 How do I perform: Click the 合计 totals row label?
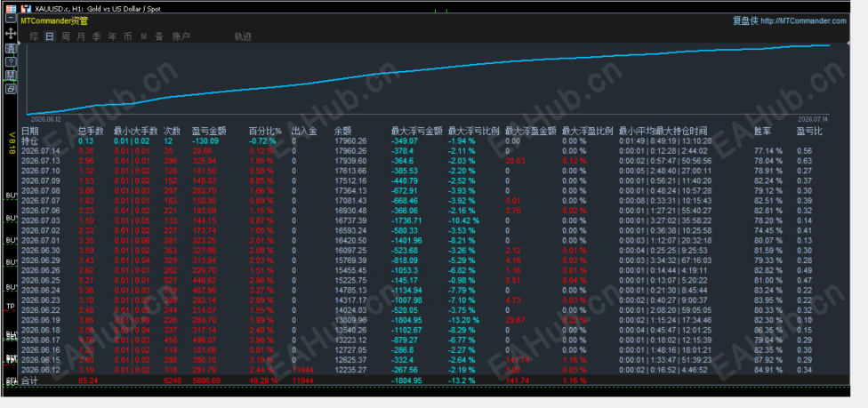(x=30, y=380)
